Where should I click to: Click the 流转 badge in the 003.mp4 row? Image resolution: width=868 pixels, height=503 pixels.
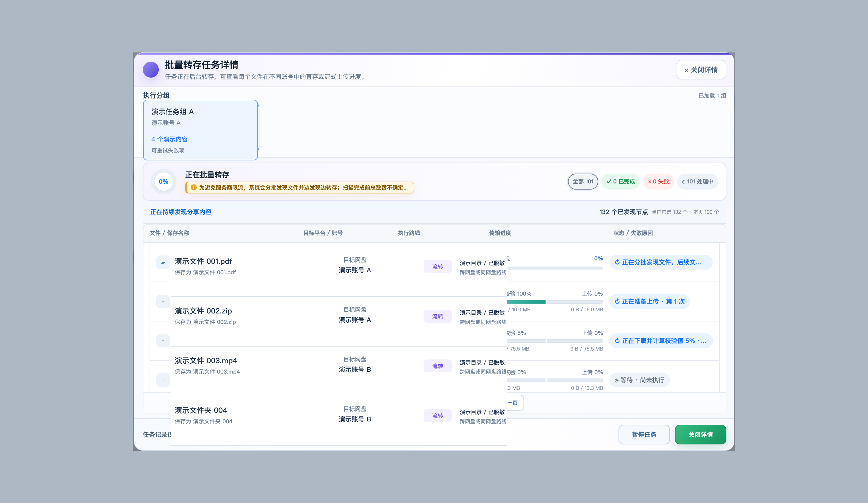[437, 366]
